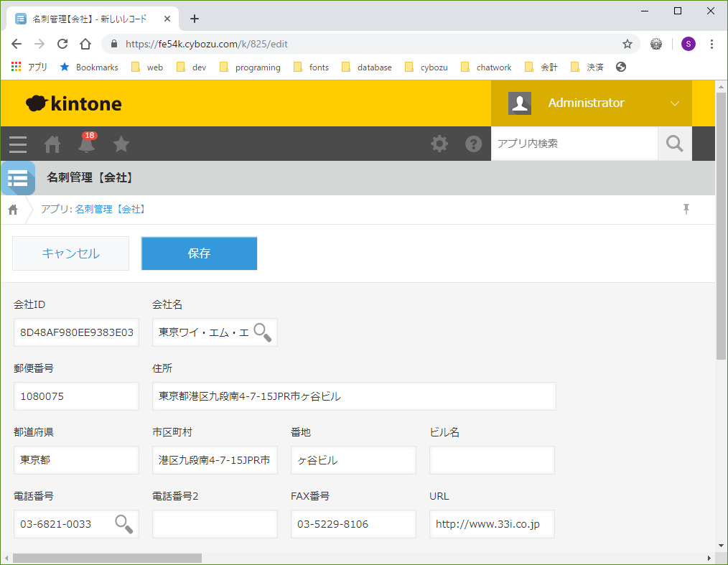Save the record with 保存 button
This screenshot has height=565, width=728.
tap(199, 253)
